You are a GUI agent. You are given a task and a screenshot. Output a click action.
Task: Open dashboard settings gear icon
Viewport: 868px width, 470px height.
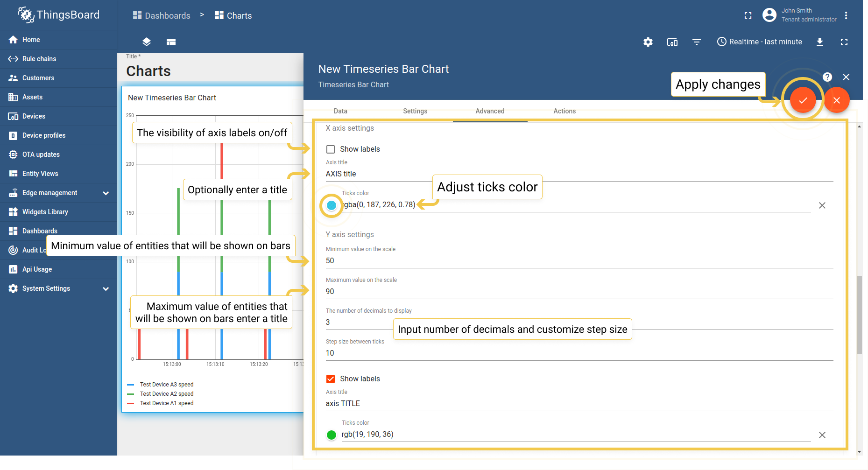coord(648,42)
